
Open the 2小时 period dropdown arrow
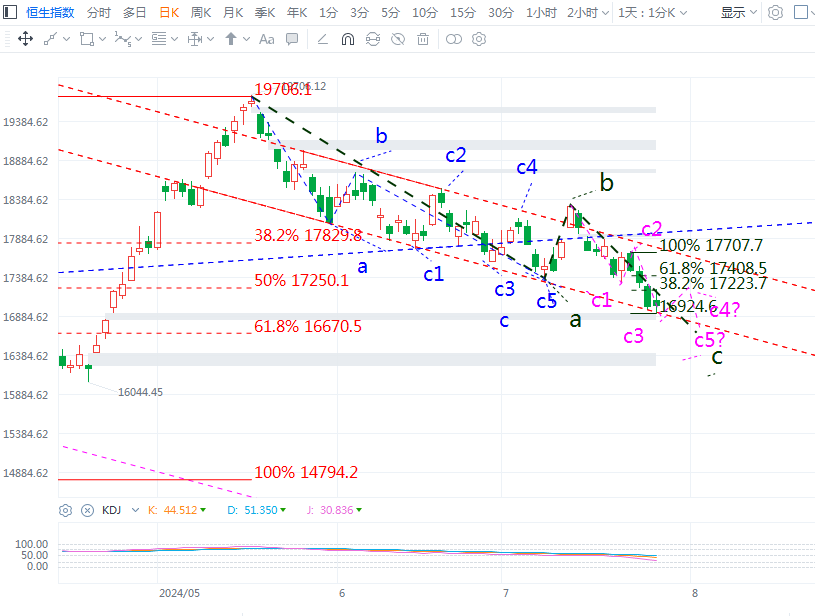605,12
